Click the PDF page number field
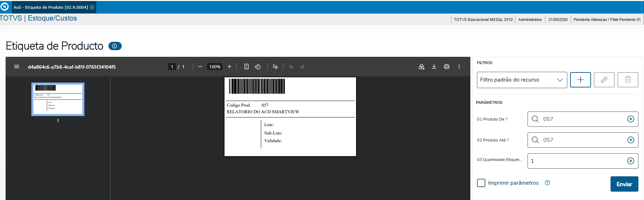Viewport: 644px width, 200px height. coord(172,67)
